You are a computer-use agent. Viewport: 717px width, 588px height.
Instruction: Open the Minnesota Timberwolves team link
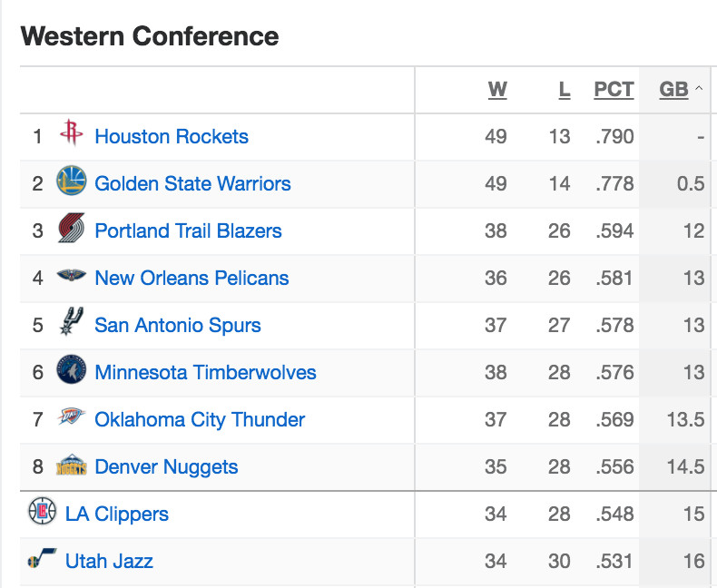point(205,372)
